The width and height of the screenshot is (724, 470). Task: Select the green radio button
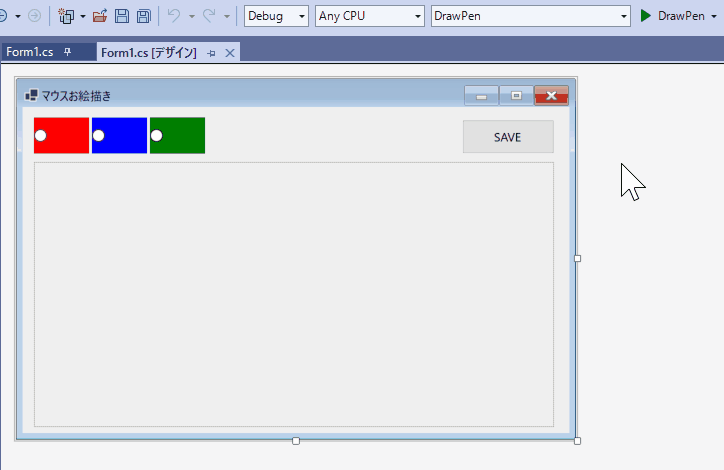point(157,135)
